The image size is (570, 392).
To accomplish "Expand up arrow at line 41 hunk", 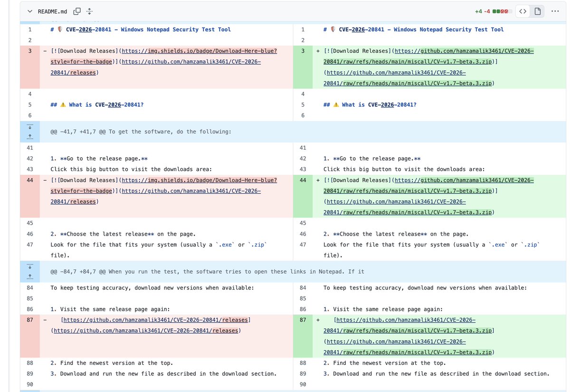I will [30, 136].
